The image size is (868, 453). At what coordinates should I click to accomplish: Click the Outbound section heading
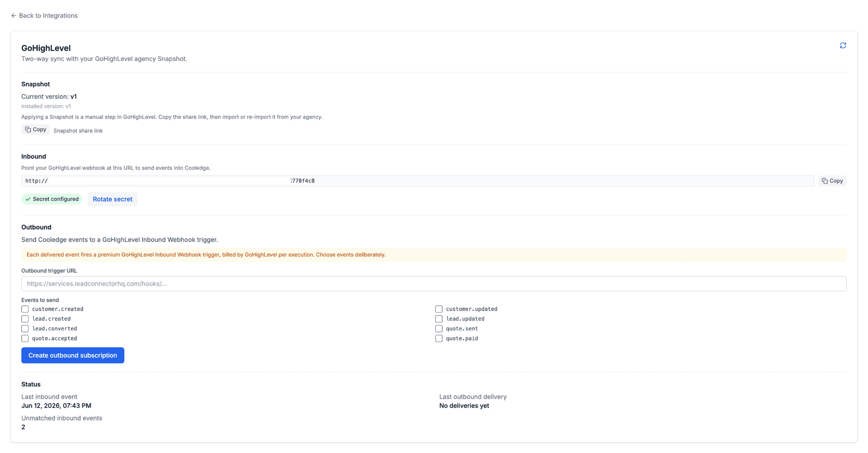pyautogui.click(x=36, y=227)
